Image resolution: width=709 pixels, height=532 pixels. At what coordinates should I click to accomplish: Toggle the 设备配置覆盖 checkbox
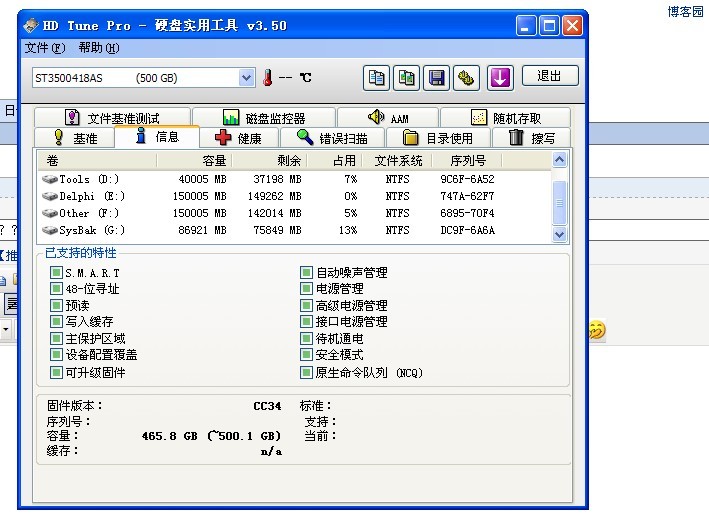click(x=56, y=354)
